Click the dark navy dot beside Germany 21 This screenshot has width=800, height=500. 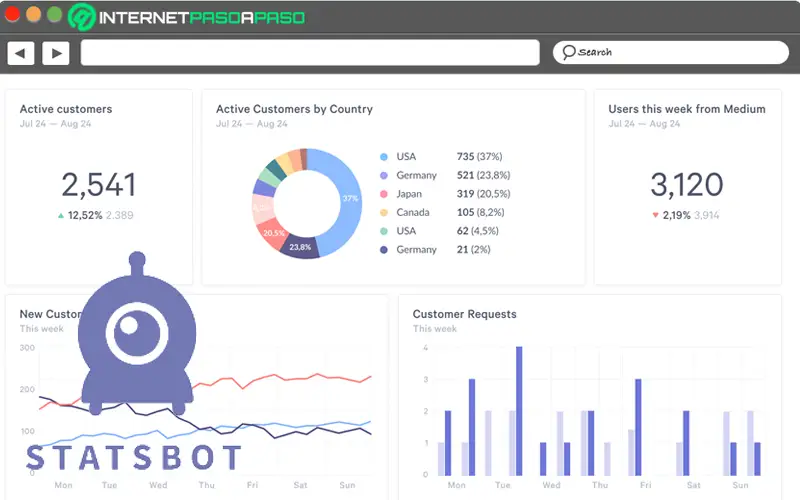click(x=384, y=250)
